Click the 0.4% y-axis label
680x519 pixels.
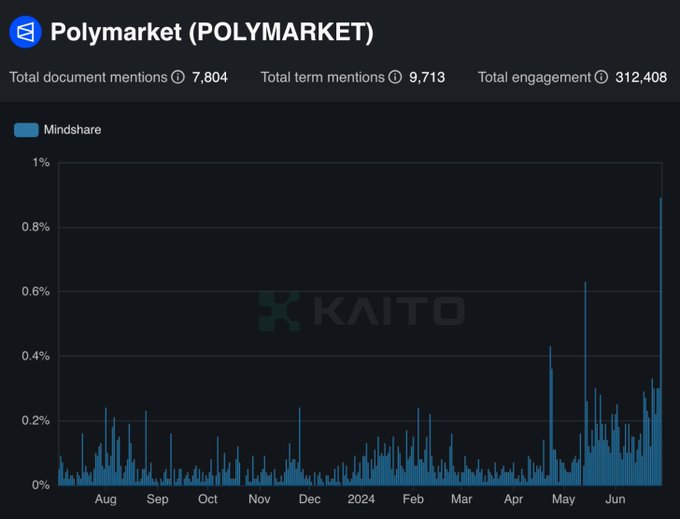36,356
